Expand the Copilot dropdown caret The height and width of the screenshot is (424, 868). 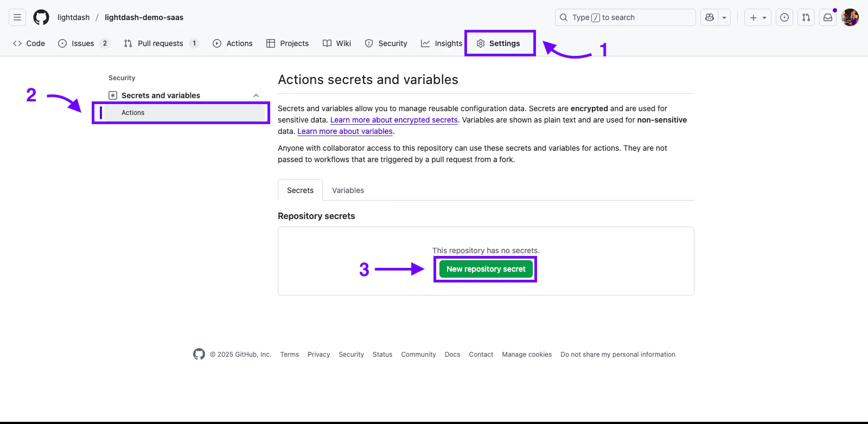click(724, 17)
